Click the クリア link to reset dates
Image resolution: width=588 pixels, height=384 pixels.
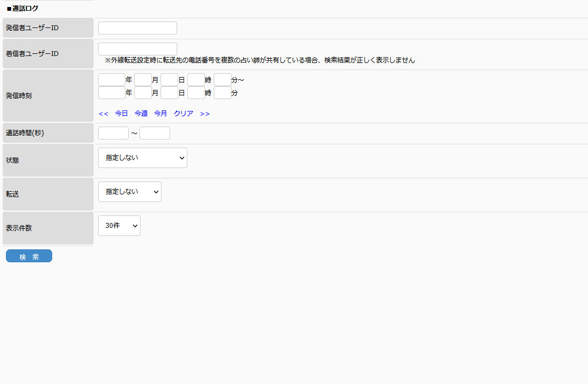(x=184, y=114)
